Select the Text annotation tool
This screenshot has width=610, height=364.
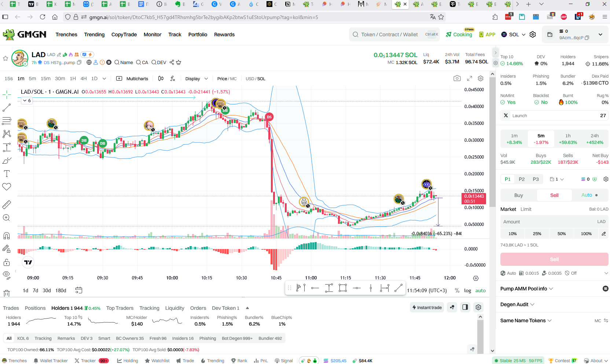[x=7, y=174]
